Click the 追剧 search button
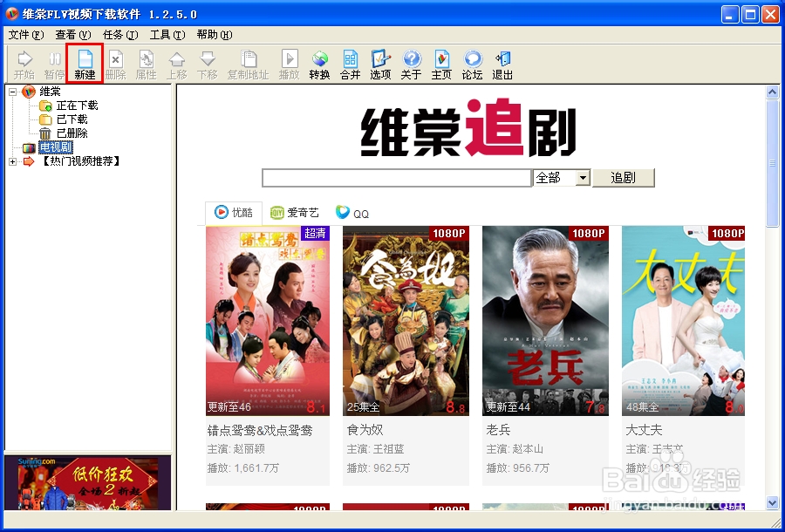 pyautogui.click(x=624, y=177)
